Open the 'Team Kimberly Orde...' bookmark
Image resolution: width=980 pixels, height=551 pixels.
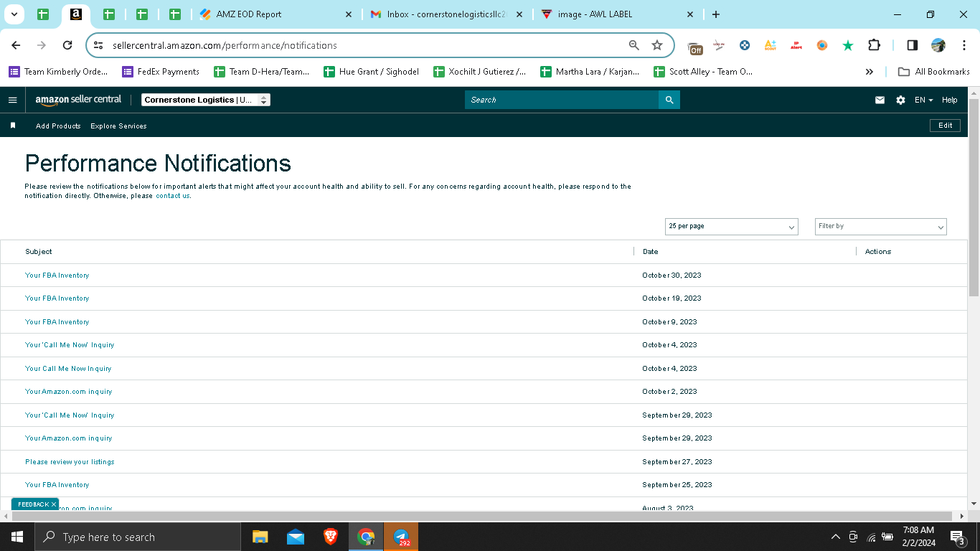[x=58, y=72]
